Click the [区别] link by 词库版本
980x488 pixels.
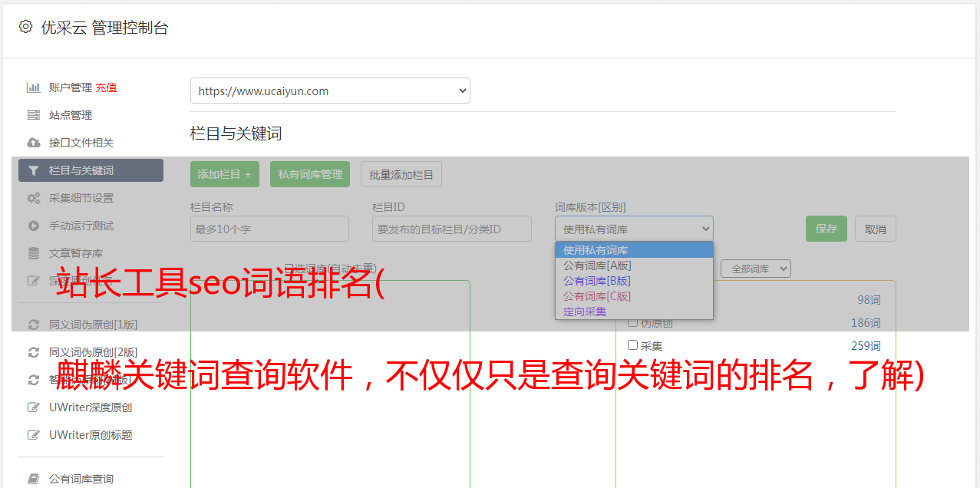(613, 207)
